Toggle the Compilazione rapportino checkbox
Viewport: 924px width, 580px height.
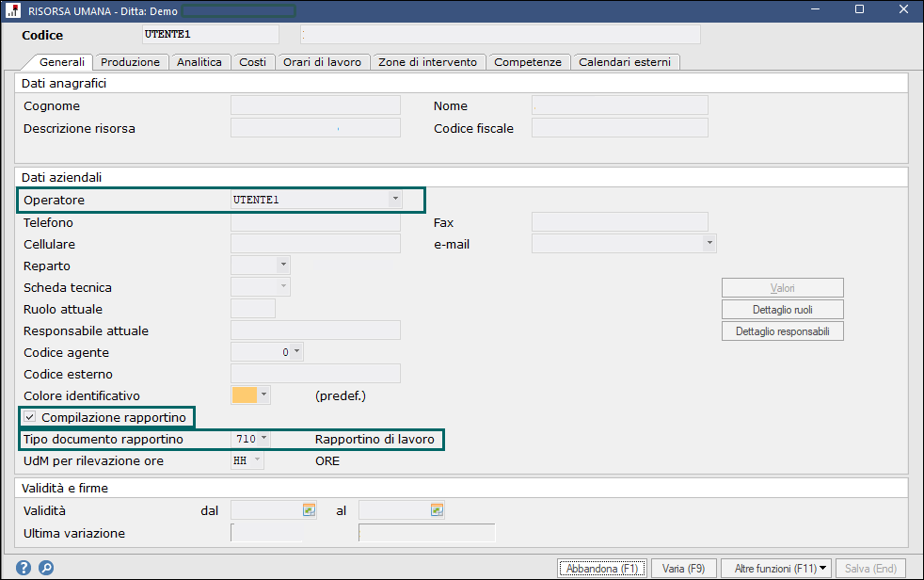30,417
